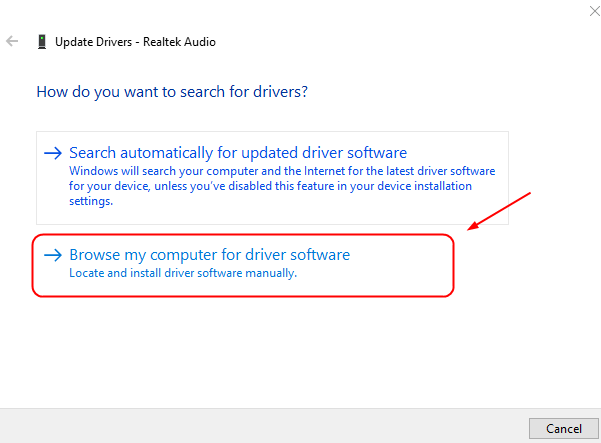Image resolution: width=601 pixels, height=443 pixels.
Task: Click the back arrow in the header
Action: [x=12, y=42]
